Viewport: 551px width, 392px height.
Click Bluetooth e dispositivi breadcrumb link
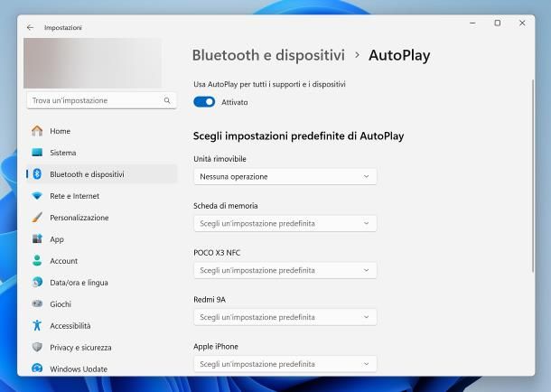(268, 55)
